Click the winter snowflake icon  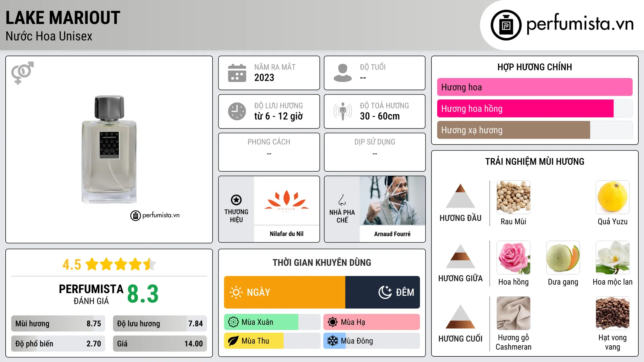[x=333, y=341]
